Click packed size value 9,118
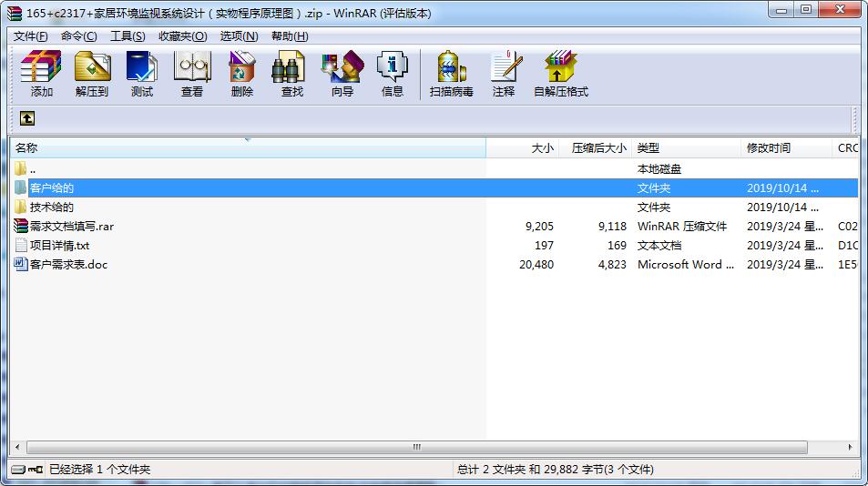This screenshot has height=486, width=868. click(x=612, y=226)
